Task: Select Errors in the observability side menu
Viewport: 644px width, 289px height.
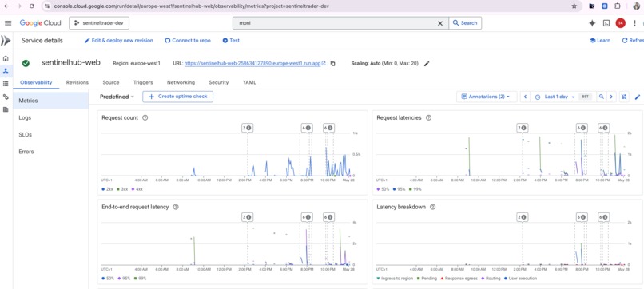Action: [x=50, y=152]
